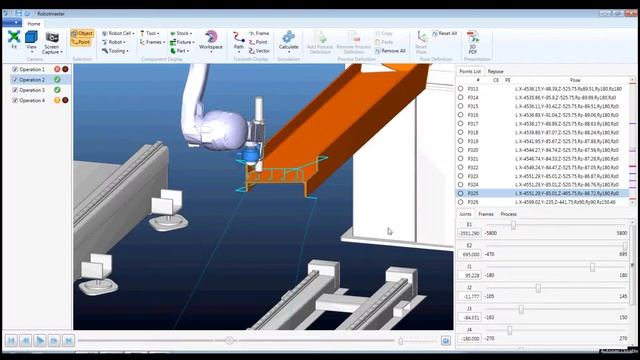Select radio button for point P313
This screenshot has width=640, height=360.
pos(460,89)
